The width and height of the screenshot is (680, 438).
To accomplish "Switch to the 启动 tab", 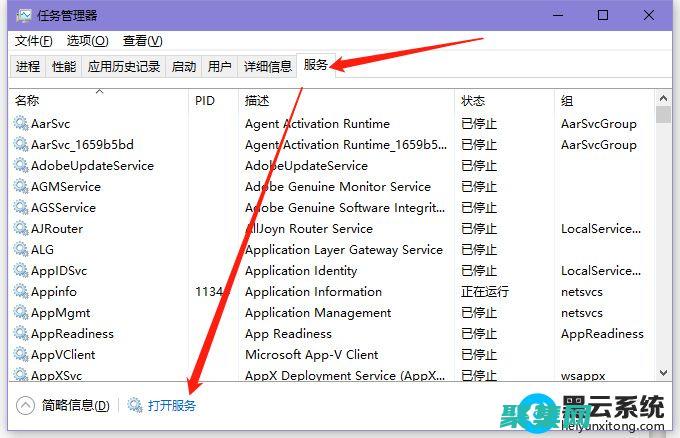I will (x=184, y=67).
